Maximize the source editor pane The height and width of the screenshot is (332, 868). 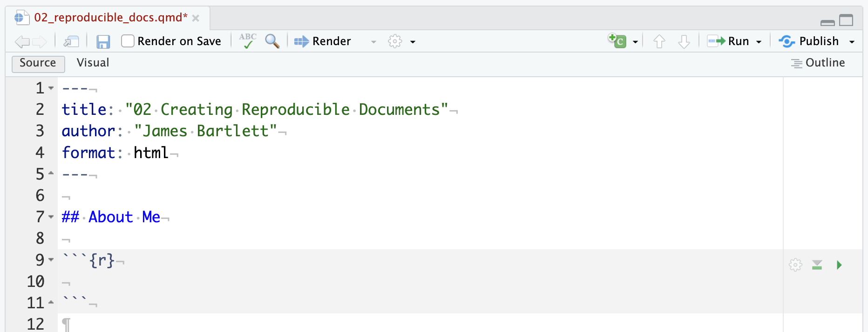point(846,20)
